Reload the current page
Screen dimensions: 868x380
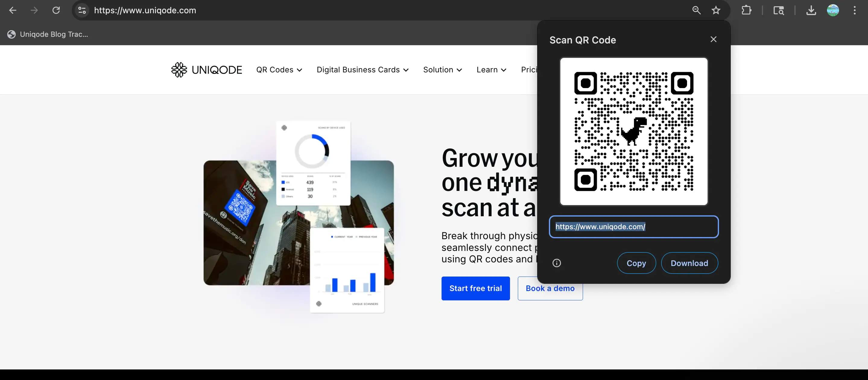[x=56, y=11]
